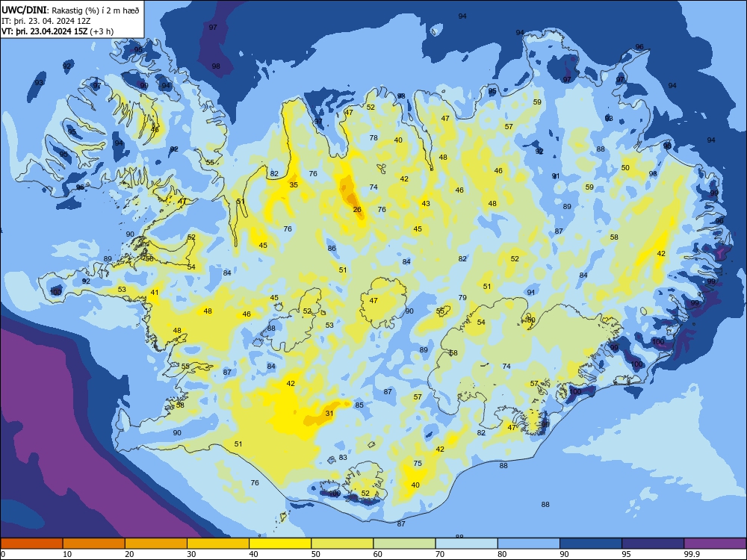The image size is (747, 560).
Task: Click the dark orange 0–10 legend swatch
Action: [31, 544]
